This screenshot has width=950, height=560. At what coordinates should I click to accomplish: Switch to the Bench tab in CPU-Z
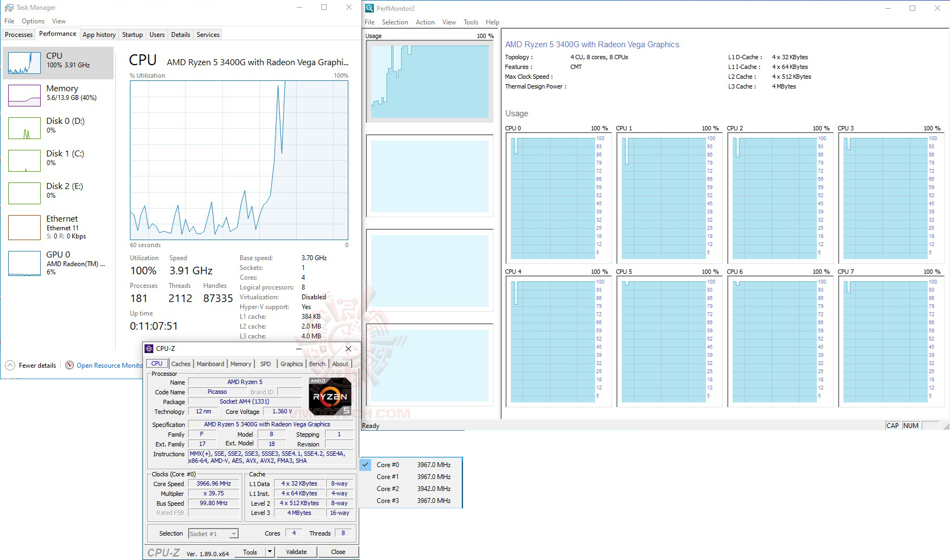coord(317,364)
